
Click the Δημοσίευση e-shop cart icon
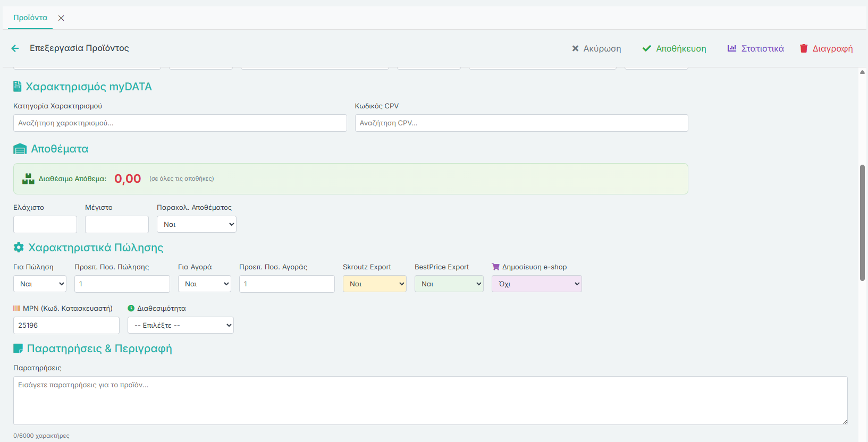point(495,267)
